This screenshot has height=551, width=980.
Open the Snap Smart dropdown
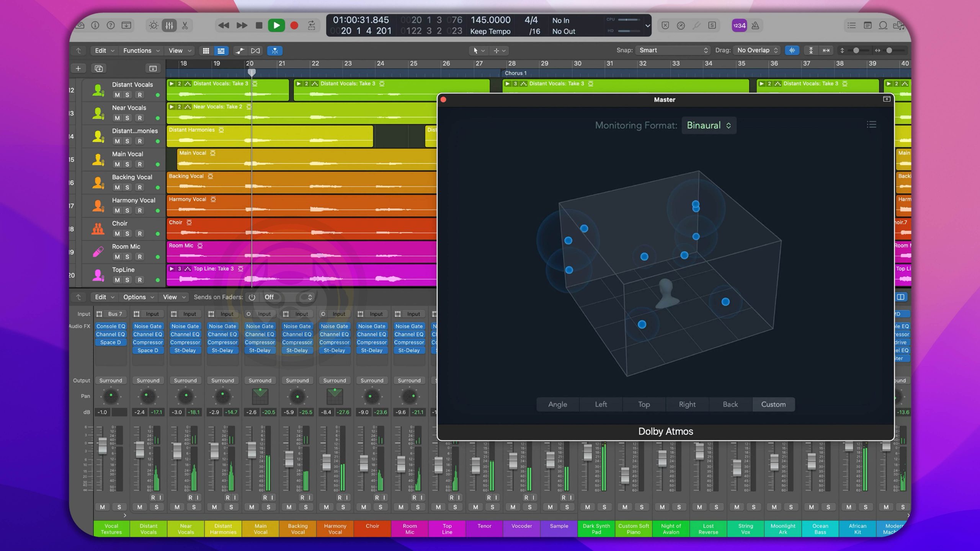click(673, 50)
